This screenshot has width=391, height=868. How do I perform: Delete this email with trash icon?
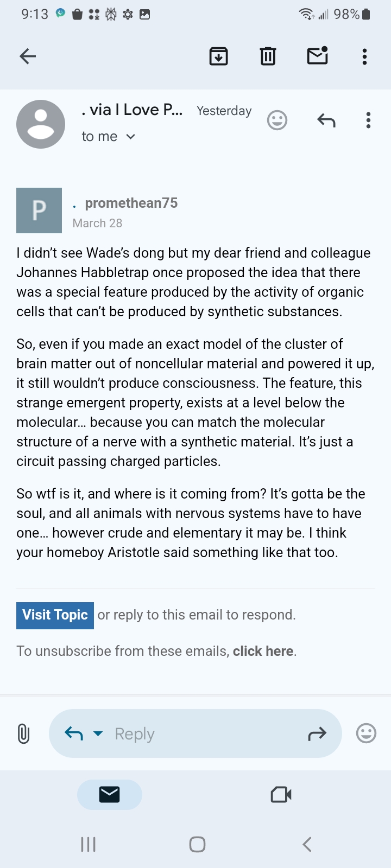(268, 56)
